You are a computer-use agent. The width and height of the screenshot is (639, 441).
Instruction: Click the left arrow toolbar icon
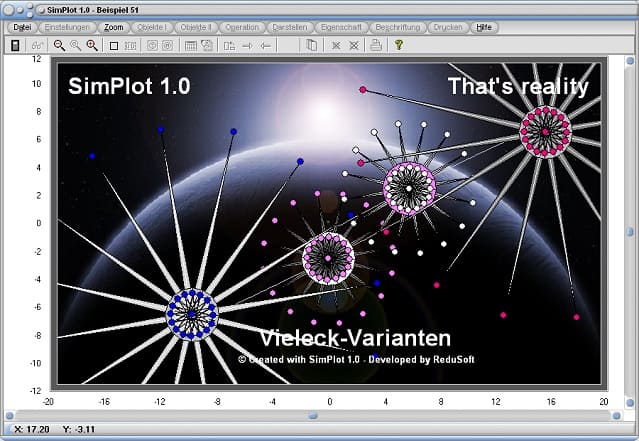coord(265,46)
